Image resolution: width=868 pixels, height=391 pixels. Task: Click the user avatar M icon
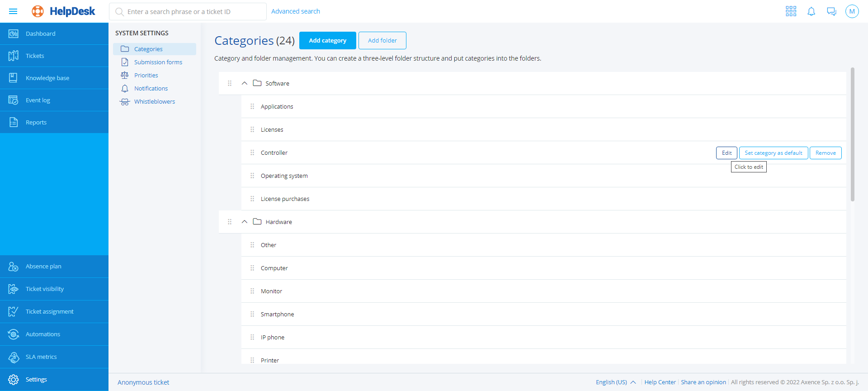pos(852,11)
